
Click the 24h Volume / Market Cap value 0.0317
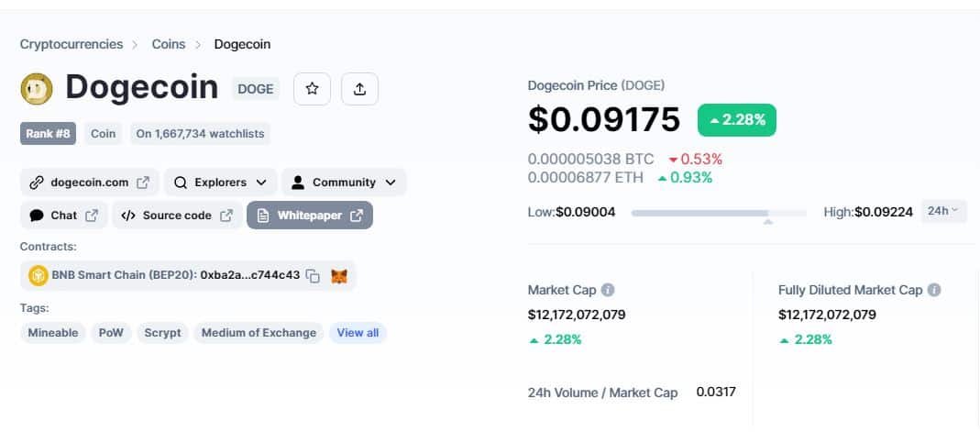[716, 392]
